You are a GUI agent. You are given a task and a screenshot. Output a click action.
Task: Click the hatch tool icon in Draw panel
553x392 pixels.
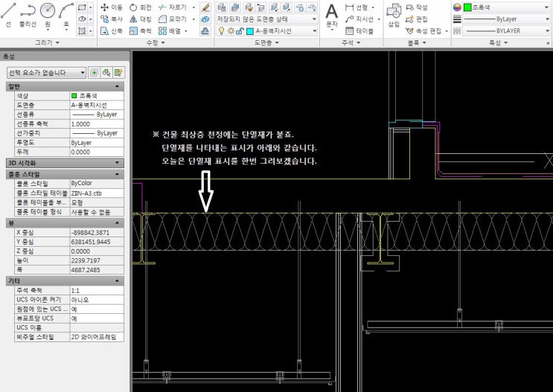(x=82, y=31)
